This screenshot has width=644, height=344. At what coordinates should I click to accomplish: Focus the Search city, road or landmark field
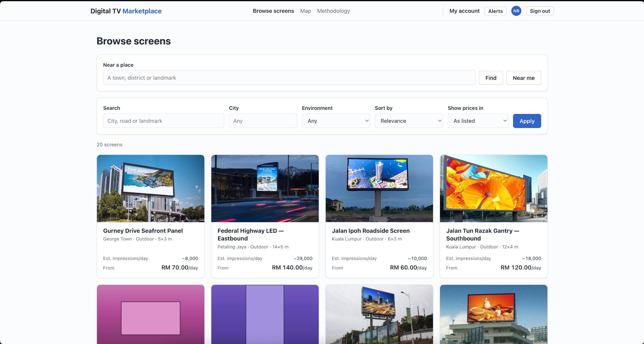(x=164, y=121)
